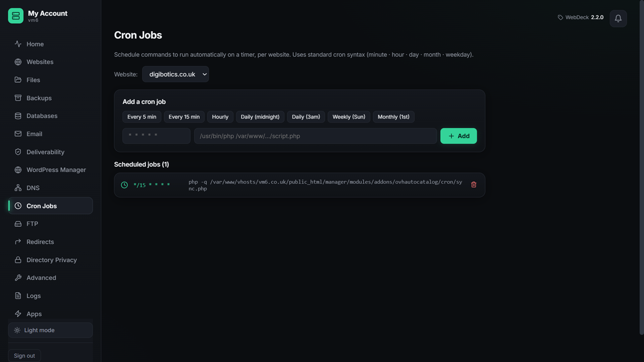Open the Email page
This screenshot has height=362, width=644.
click(x=50, y=134)
